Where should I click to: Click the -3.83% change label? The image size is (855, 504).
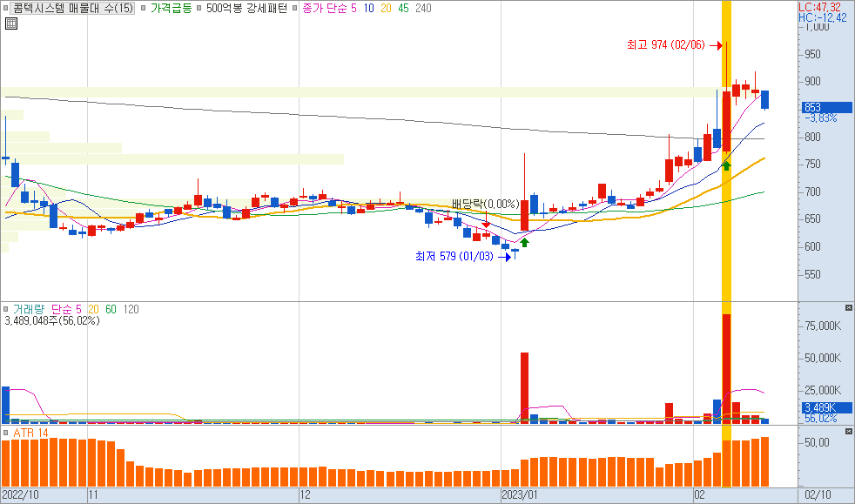point(821,118)
